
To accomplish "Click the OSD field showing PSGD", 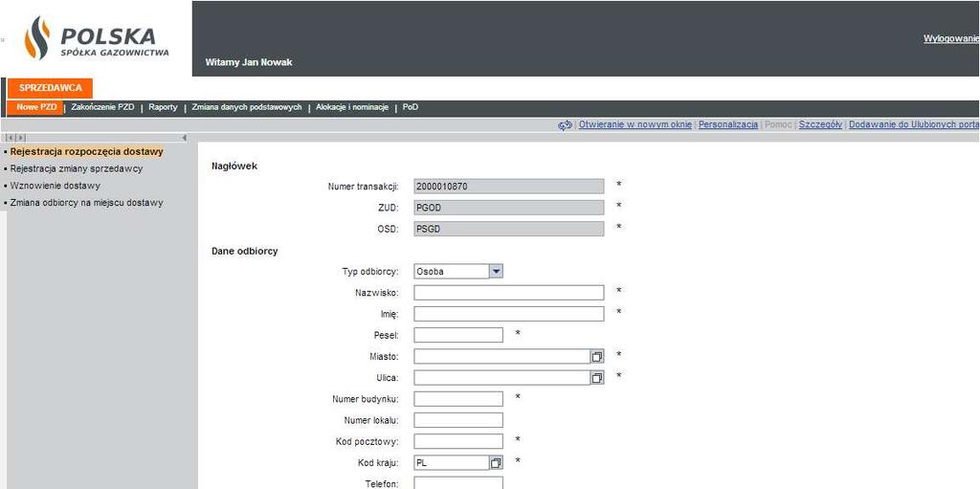I will click(x=509, y=229).
